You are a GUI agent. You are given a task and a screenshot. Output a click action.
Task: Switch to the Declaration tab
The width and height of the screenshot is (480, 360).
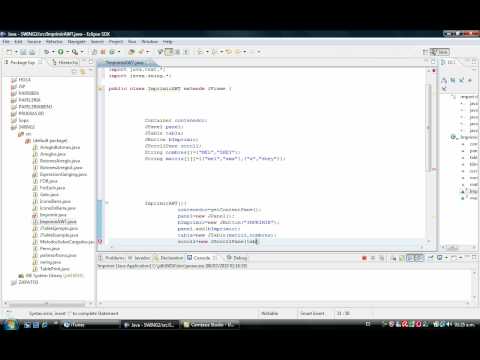point(169,258)
